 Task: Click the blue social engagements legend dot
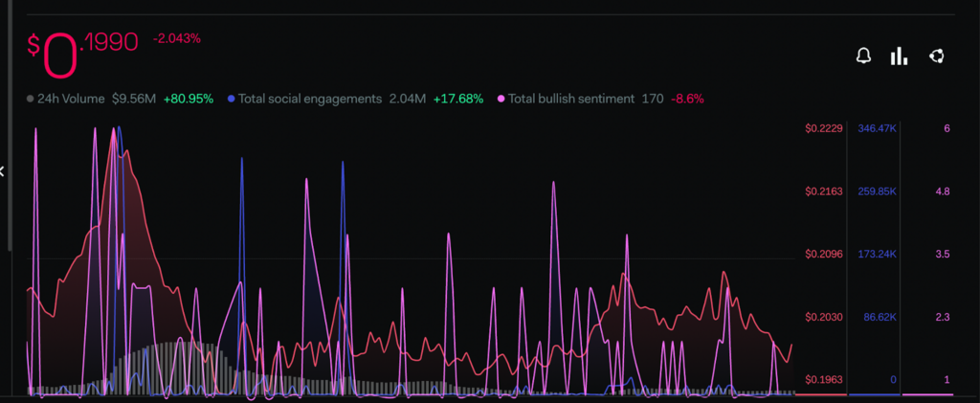232,99
